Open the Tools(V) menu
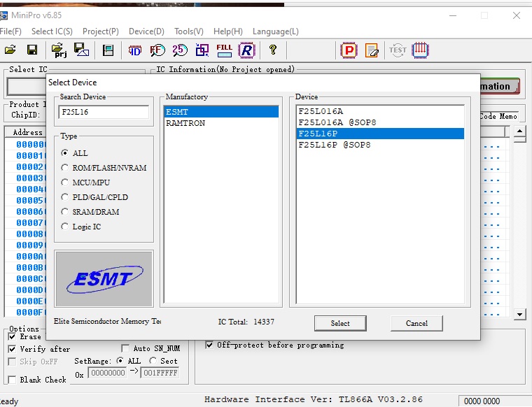The height and width of the screenshot is (407, 532). tap(188, 31)
